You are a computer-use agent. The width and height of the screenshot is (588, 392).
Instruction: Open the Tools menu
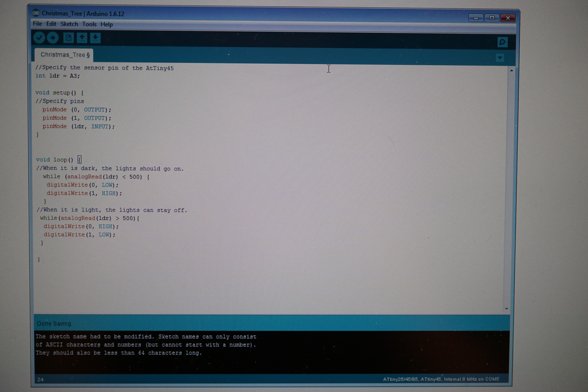point(89,24)
